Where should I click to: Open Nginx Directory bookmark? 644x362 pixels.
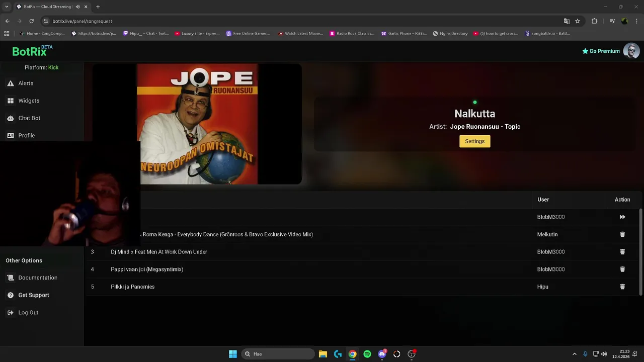pyautogui.click(x=450, y=34)
